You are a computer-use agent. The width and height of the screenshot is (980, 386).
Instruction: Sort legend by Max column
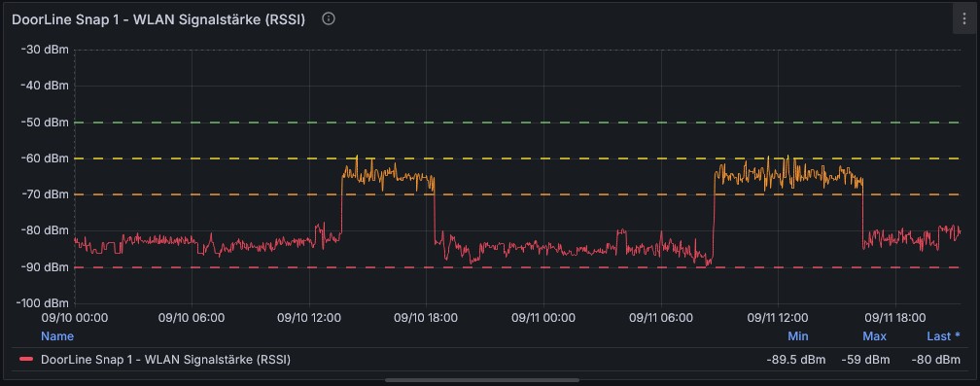pos(874,336)
